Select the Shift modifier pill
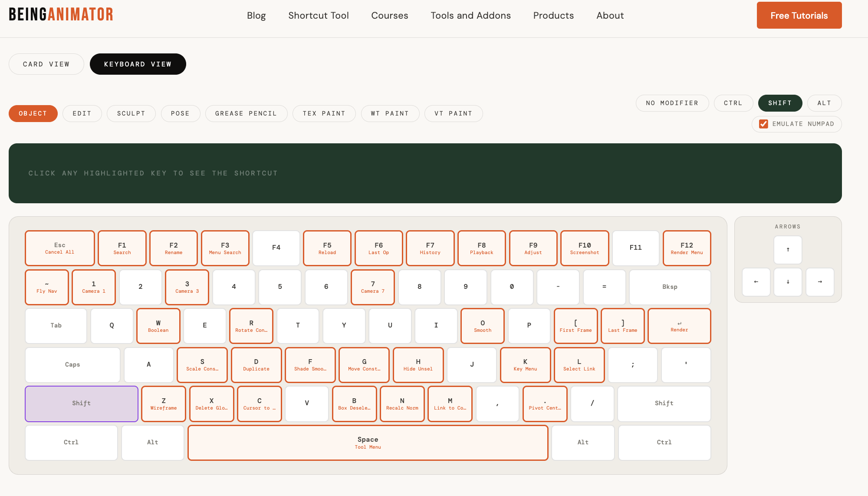The image size is (868, 496). click(x=780, y=103)
